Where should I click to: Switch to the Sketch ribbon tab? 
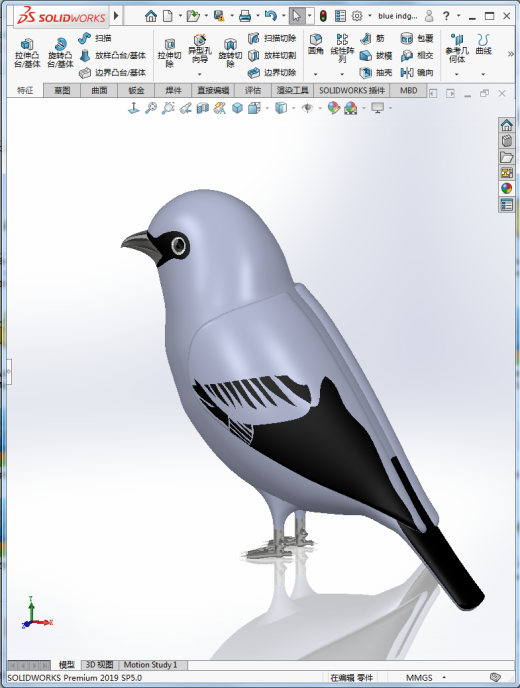tap(62, 90)
